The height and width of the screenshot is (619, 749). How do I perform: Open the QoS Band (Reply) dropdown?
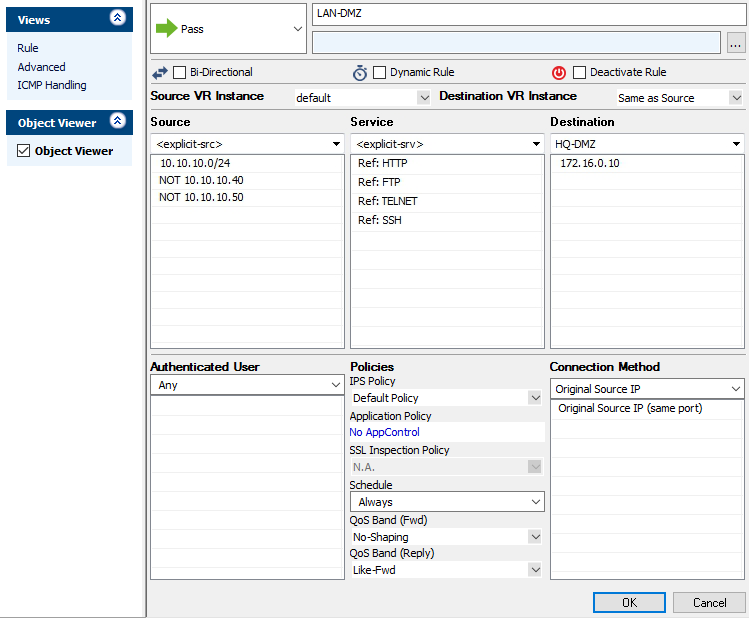[x=447, y=570]
